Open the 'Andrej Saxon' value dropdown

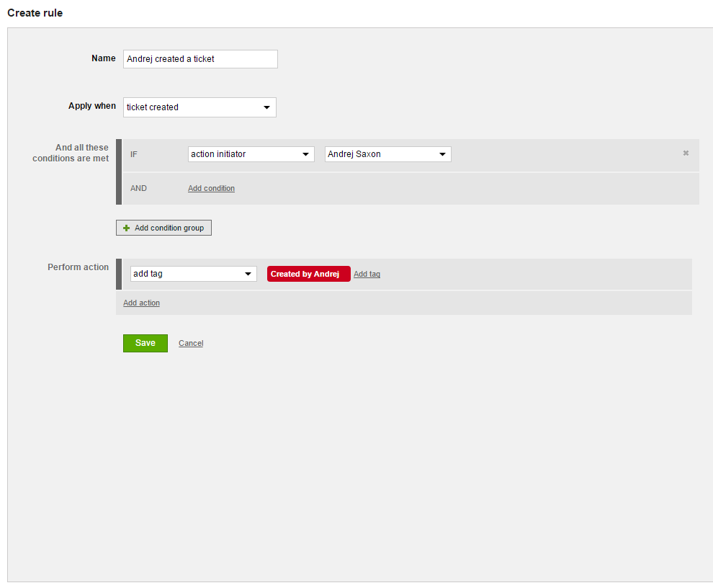pos(387,154)
